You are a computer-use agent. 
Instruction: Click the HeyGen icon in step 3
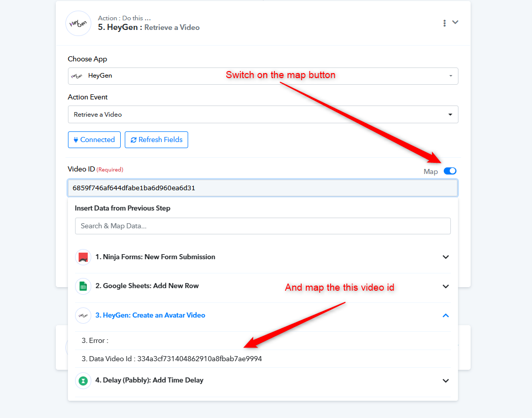coord(83,316)
